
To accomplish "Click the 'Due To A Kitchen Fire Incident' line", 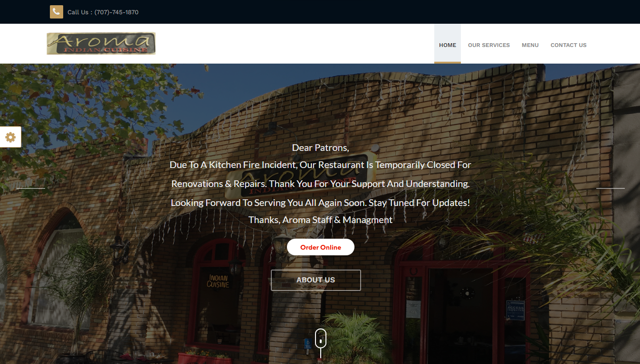I will [320, 165].
